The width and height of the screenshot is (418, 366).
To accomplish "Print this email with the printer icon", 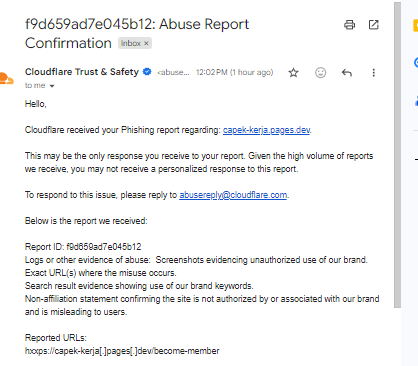I will coord(349,25).
